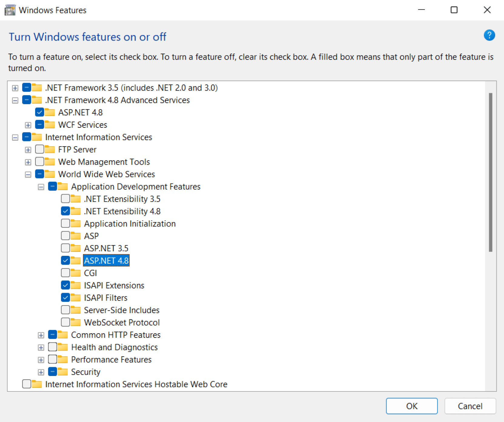Viewport: 504px width, 422px height.
Task: Enable the ASP checkbox
Action: 65,236
